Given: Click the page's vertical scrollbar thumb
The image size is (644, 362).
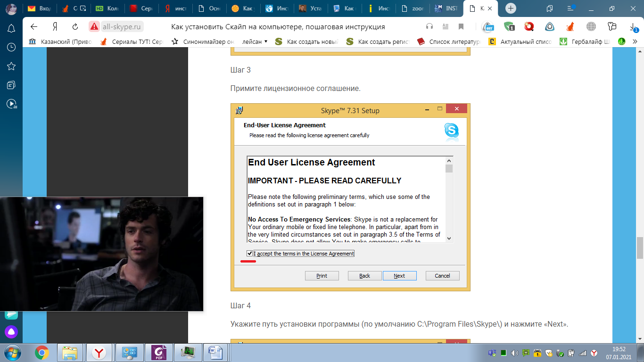Looking at the screenshot, I should point(640,248).
